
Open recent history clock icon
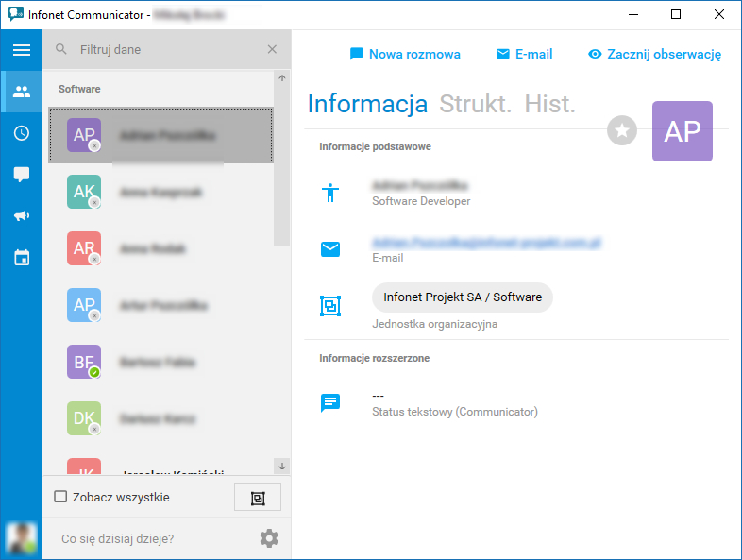coord(22,133)
